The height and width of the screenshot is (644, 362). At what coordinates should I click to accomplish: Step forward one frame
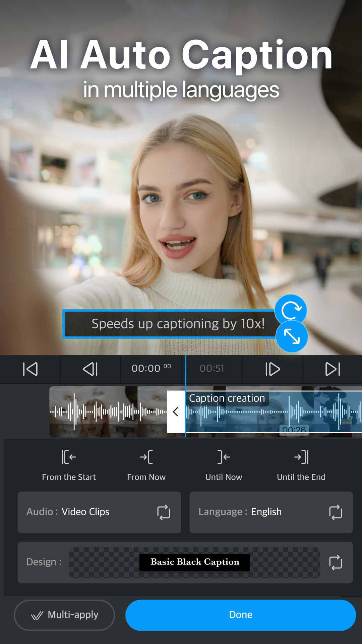[x=273, y=369]
